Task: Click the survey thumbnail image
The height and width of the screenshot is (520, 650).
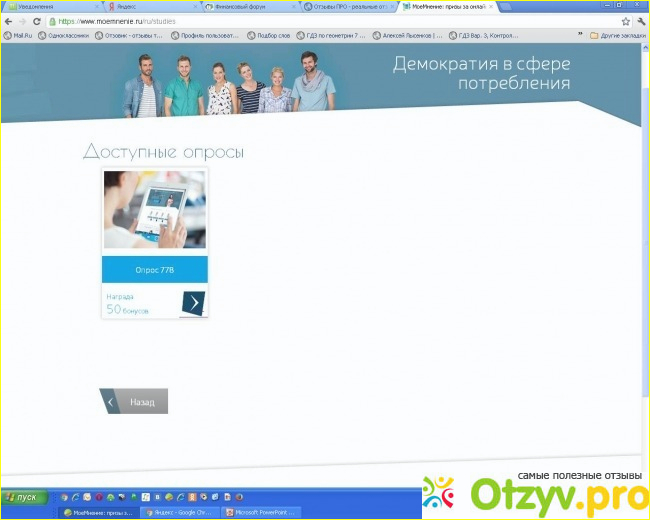Action: 155,210
